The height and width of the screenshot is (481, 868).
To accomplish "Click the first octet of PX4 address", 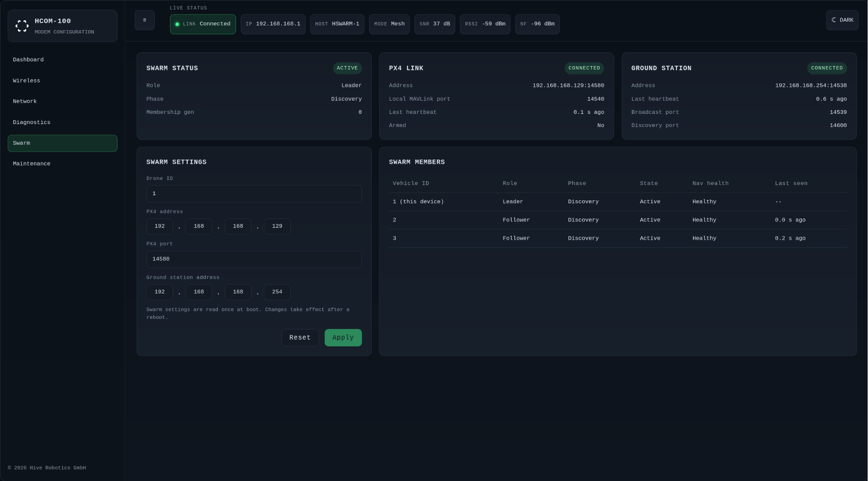I will coord(159,227).
